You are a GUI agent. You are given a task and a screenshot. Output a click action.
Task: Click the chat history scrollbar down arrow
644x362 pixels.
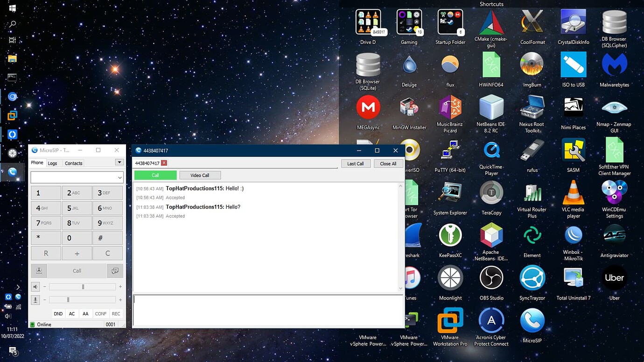click(400, 289)
